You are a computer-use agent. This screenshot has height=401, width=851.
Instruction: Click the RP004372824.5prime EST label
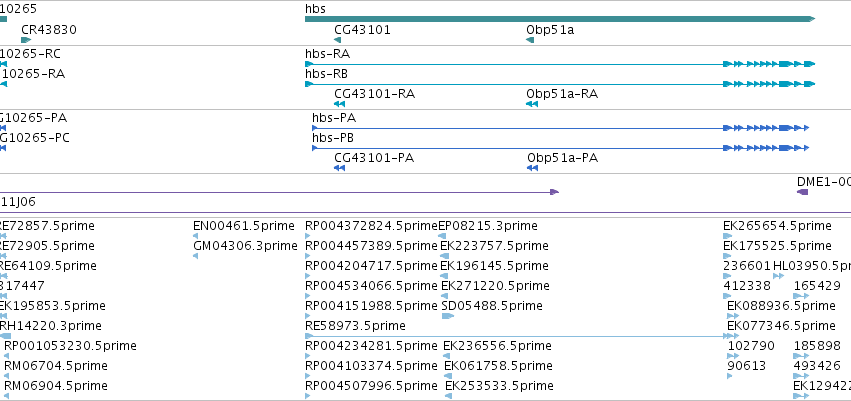point(371,226)
